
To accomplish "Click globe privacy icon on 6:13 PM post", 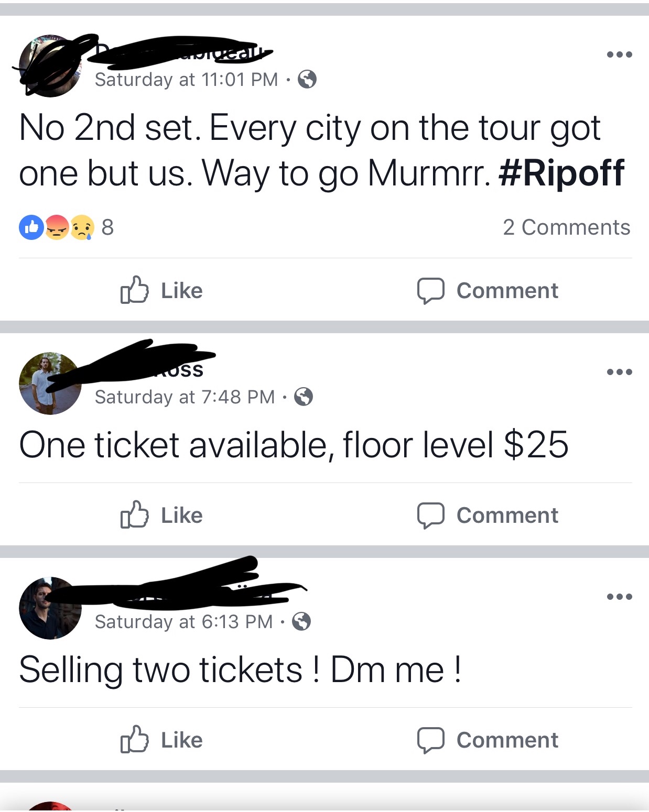I will tap(301, 622).
